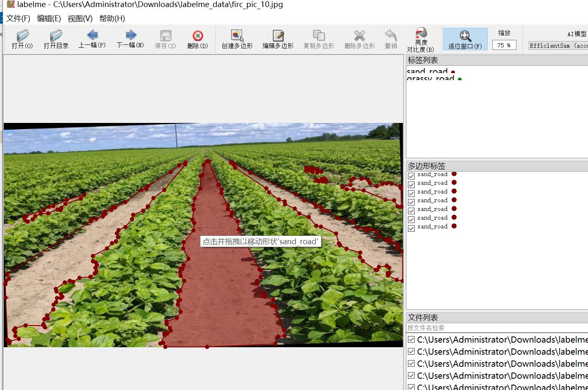Select grassy_road in the label list
This screenshot has width=588, height=390.
click(x=430, y=78)
